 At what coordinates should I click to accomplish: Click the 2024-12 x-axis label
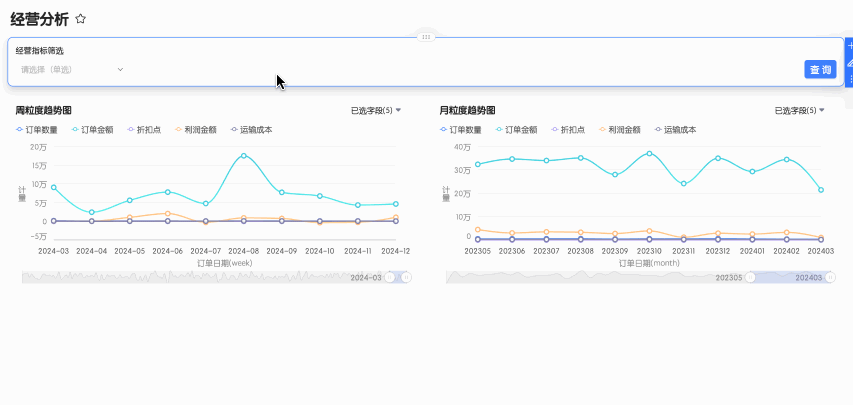pyautogui.click(x=395, y=251)
